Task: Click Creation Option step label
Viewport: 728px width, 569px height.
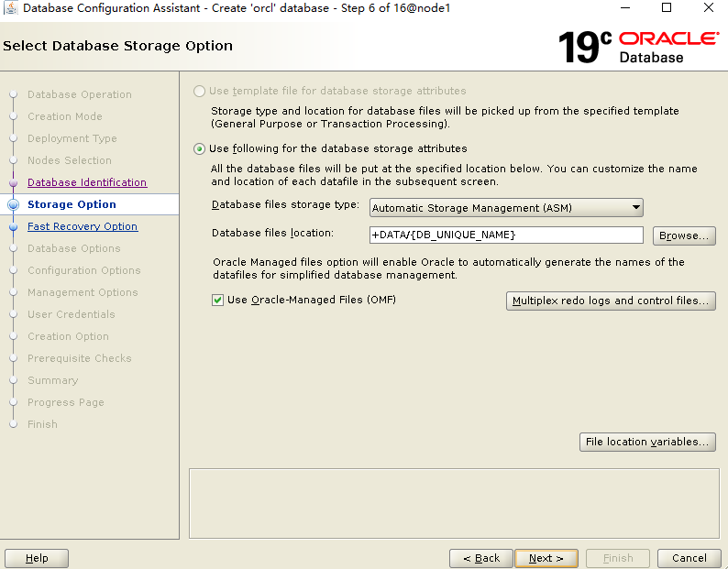Action: click(68, 336)
